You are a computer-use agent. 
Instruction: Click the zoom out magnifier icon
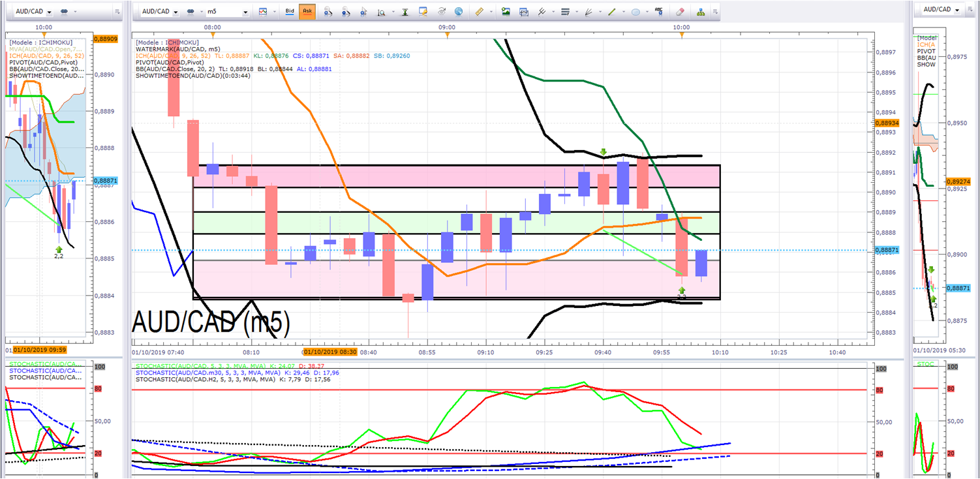click(x=346, y=12)
